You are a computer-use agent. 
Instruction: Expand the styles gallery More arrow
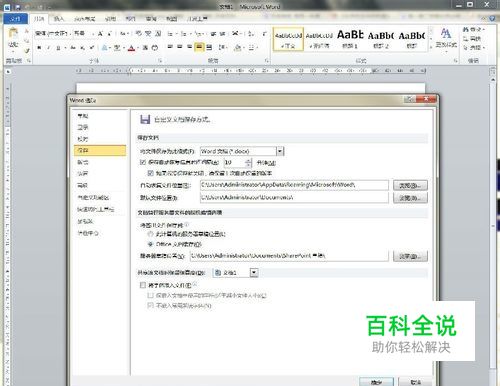click(430, 47)
